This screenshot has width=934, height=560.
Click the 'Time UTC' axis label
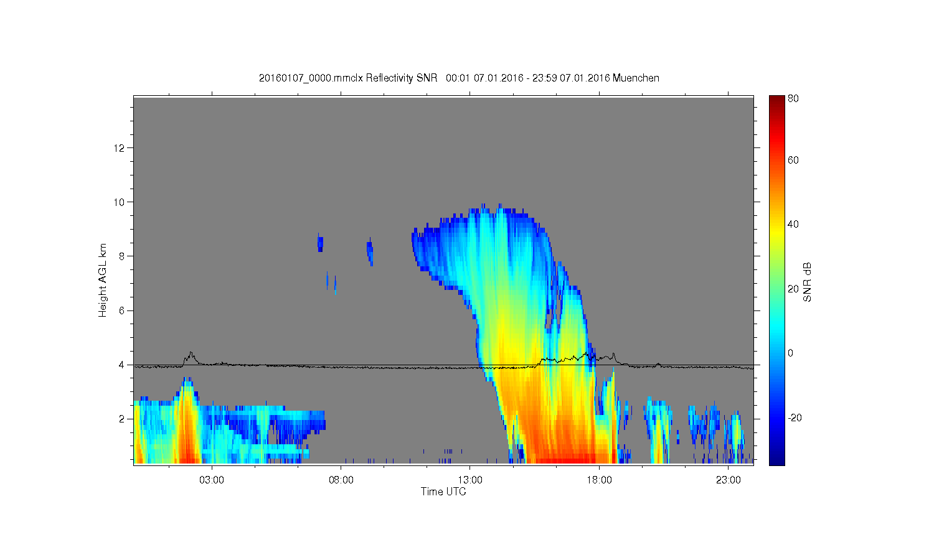click(x=443, y=492)
